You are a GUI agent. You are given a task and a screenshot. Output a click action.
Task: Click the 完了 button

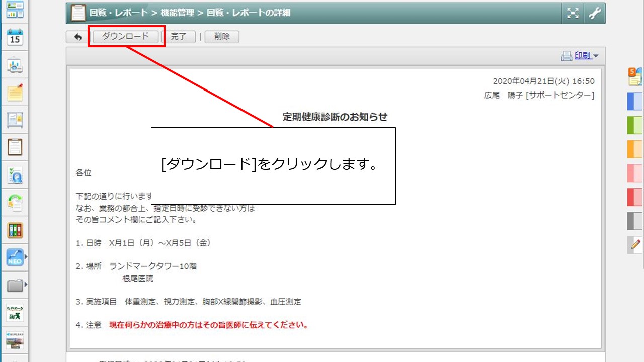coord(179,37)
